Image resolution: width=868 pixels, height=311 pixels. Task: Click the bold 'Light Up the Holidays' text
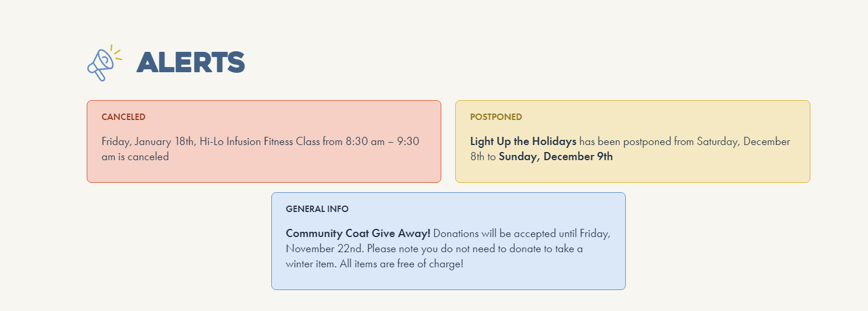(x=523, y=142)
